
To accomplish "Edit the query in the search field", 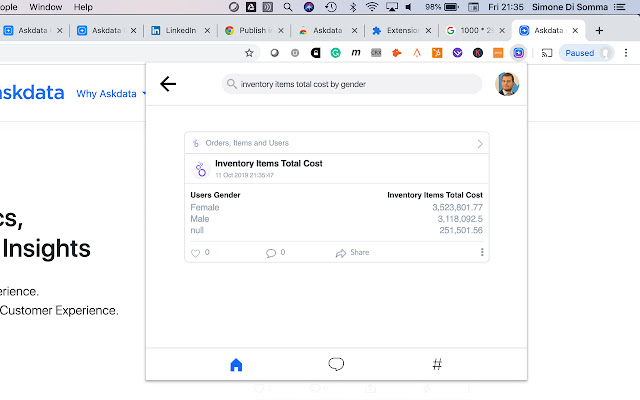I will [x=352, y=84].
